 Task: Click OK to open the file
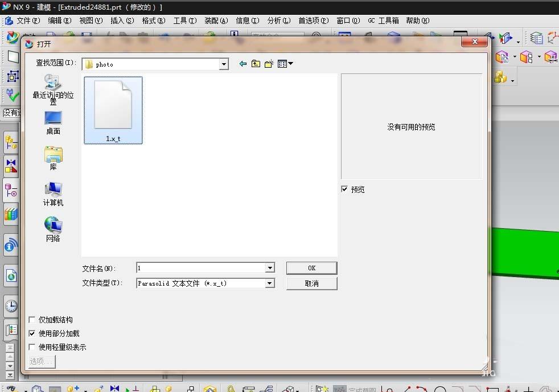[311, 268]
